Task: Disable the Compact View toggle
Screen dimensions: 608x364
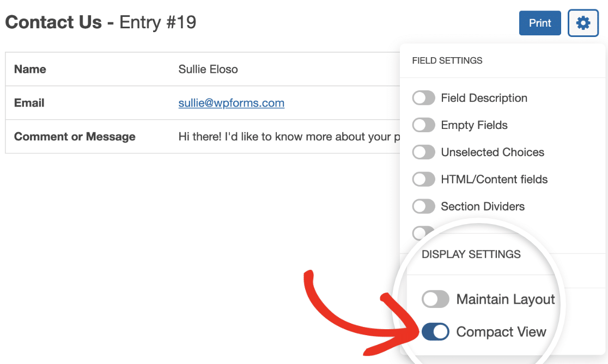Action: click(x=435, y=332)
